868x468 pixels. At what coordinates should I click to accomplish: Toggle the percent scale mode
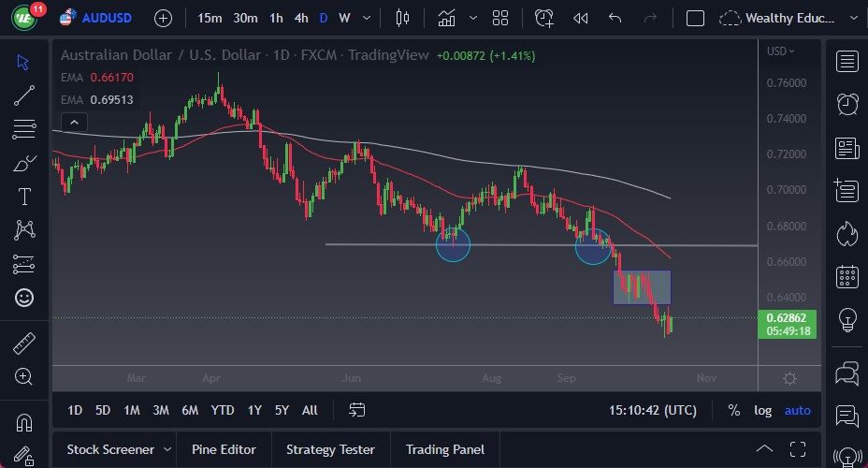pyautogui.click(x=734, y=410)
